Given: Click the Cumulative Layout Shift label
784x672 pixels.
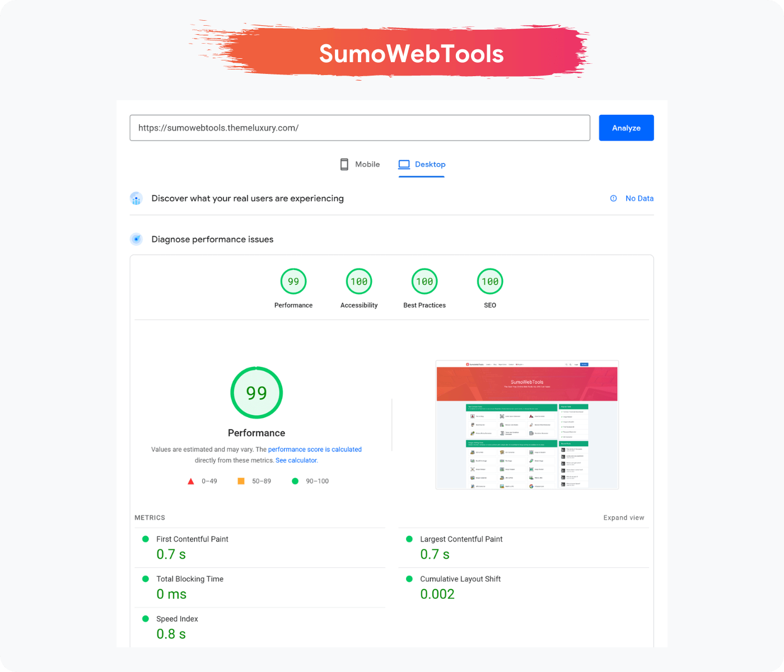Looking at the screenshot, I should tap(460, 579).
